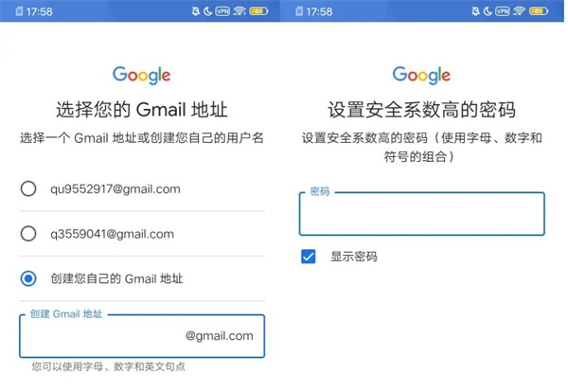Tap the 17:58 clock on Gmail address screen
This screenshot has width=568, height=392.
click(x=39, y=11)
